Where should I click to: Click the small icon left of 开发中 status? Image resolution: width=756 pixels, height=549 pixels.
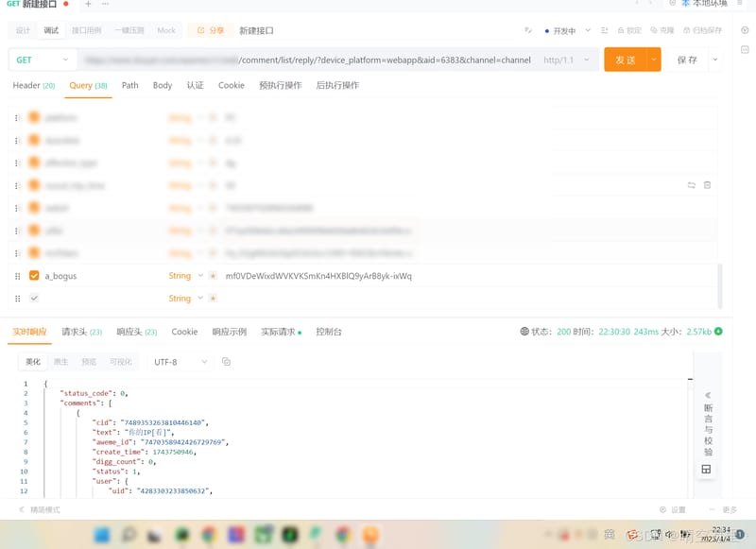click(x=528, y=30)
